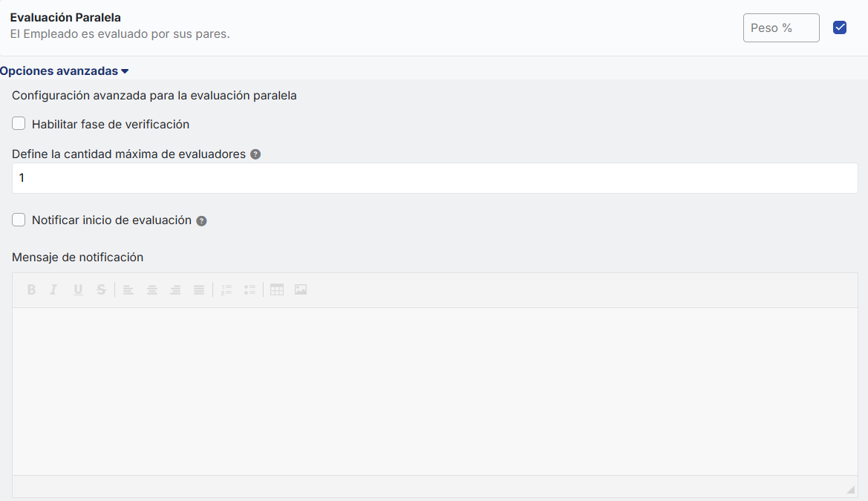Screen dimensions: 868x501
Task: Click the maximum evaluators number field
Action: [434, 178]
